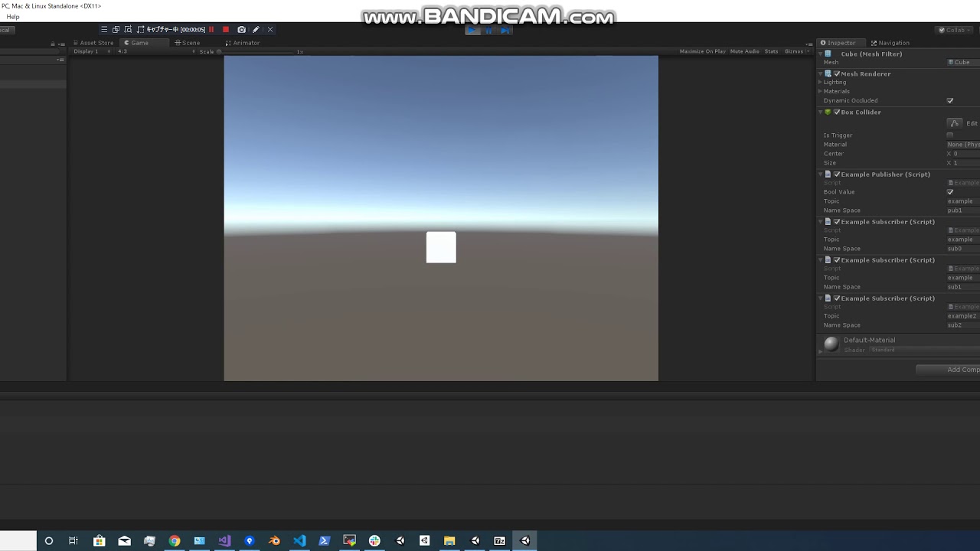
Task: Click the Box Collider green cube icon
Action: click(828, 112)
